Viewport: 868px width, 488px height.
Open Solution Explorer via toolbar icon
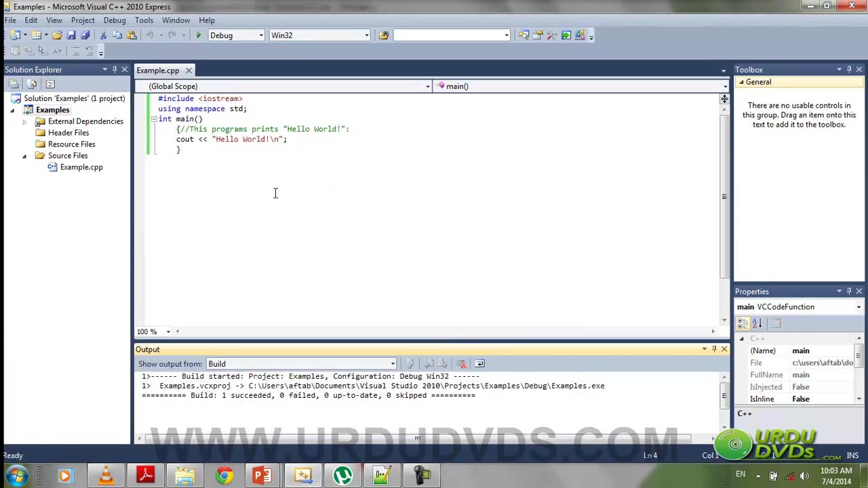[x=524, y=35]
